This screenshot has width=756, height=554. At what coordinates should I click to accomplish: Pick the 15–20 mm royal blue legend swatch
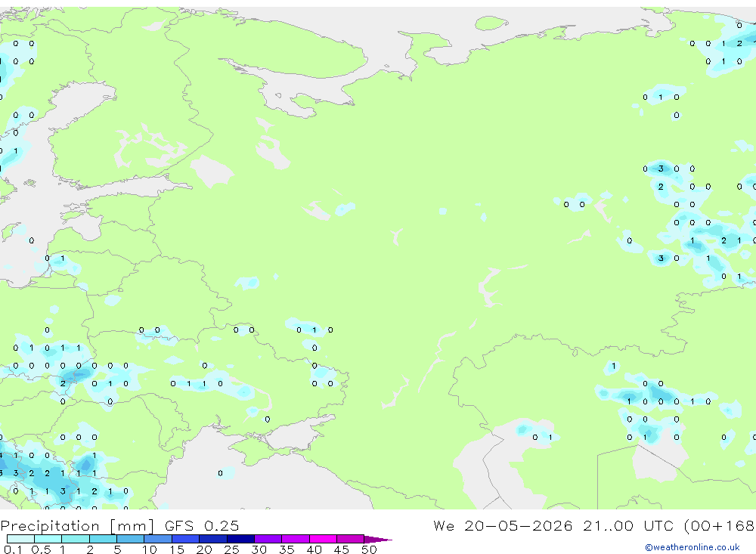186,539
